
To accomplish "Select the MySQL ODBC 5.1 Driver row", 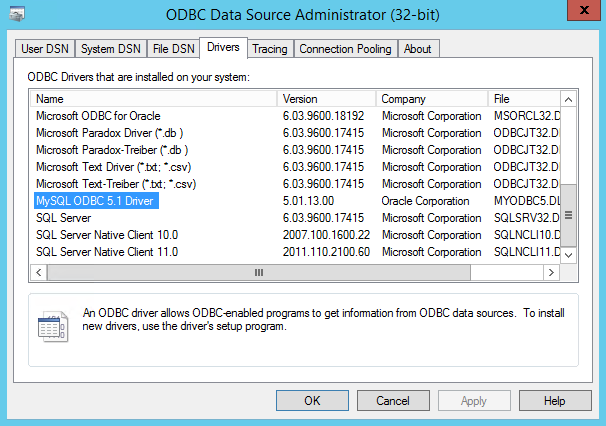I will [96, 201].
